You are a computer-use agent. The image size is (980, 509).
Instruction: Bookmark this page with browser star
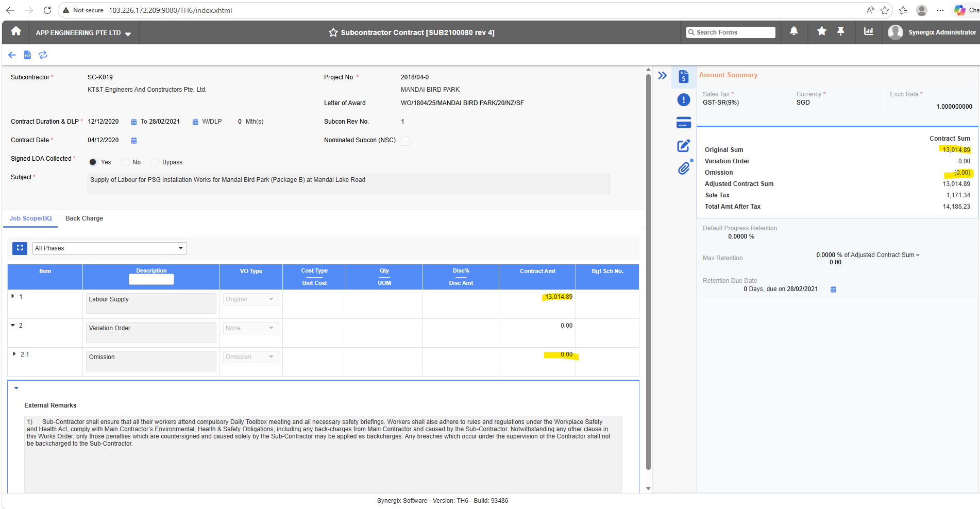(x=885, y=10)
